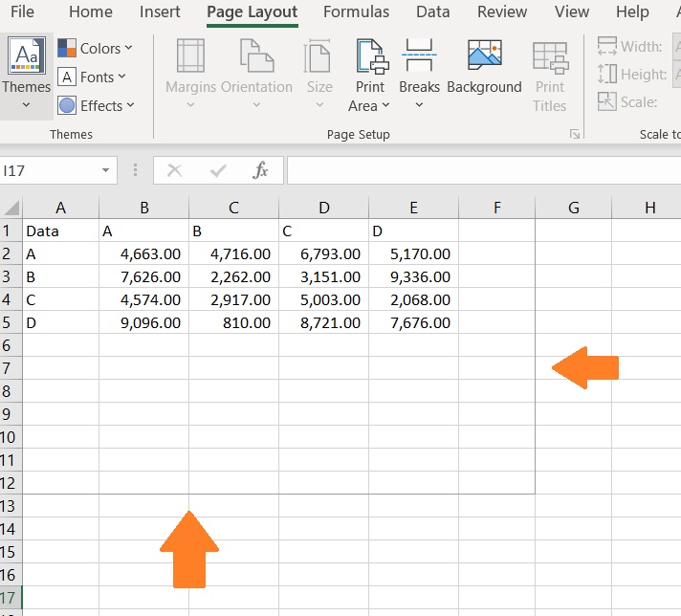681x616 pixels.
Task: Open the theme Fonts menu
Action: [x=92, y=77]
